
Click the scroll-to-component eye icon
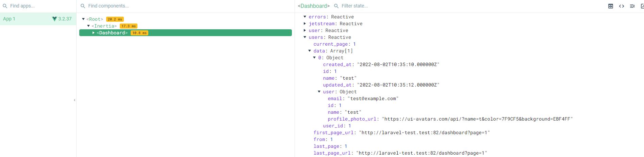tap(611, 6)
